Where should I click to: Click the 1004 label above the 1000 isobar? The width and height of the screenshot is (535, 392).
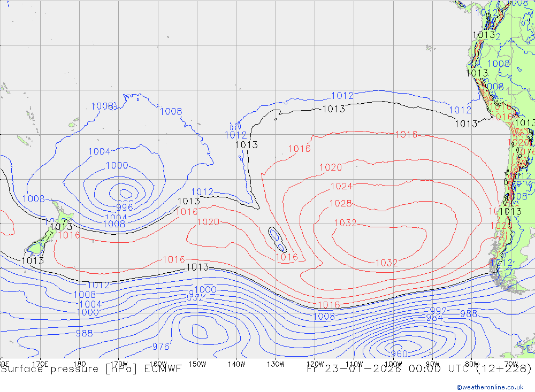(x=99, y=151)
